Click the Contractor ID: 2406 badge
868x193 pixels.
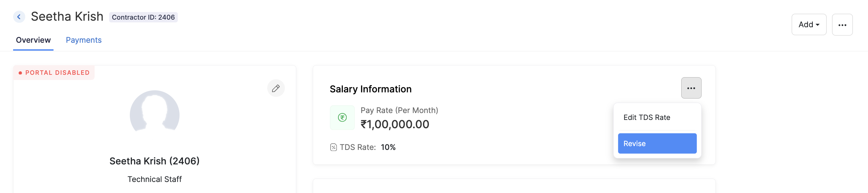143,17
